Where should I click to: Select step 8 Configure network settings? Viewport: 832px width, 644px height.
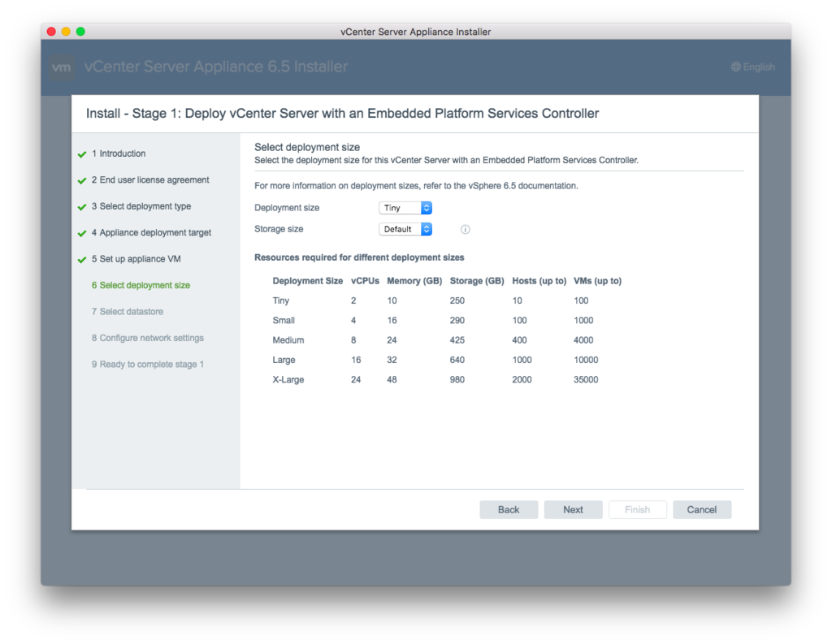click(148, 338)
